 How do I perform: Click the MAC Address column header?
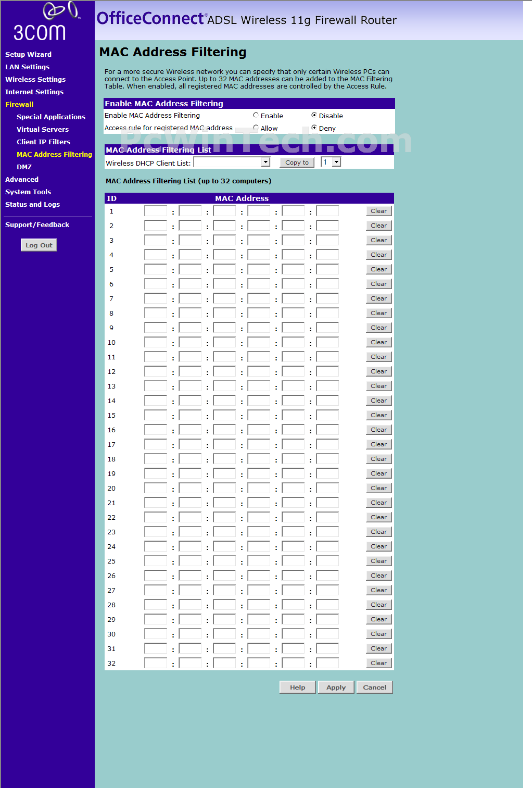(242, 198)
